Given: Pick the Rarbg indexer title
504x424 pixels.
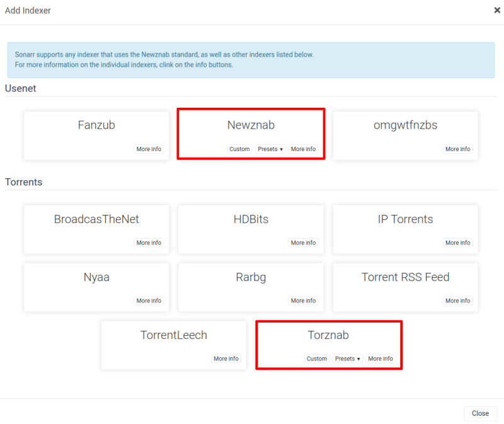Looking at the screenshot, I should [251, 277].
